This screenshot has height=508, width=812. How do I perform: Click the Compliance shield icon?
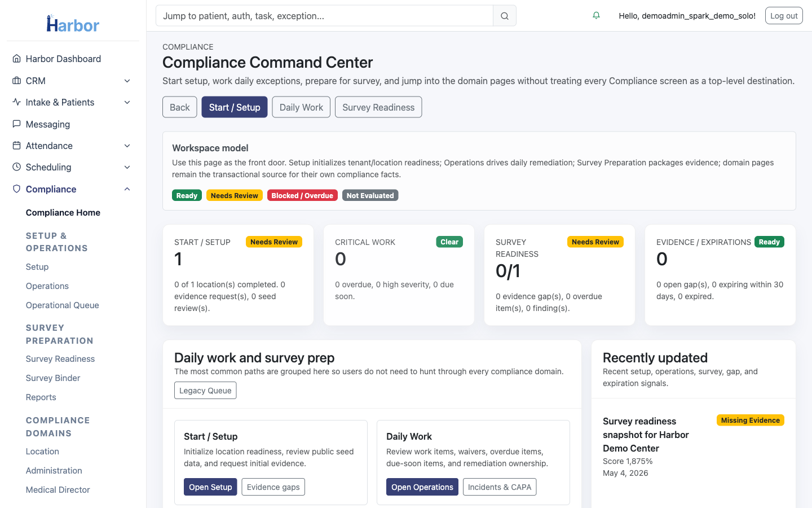[16, 189]
